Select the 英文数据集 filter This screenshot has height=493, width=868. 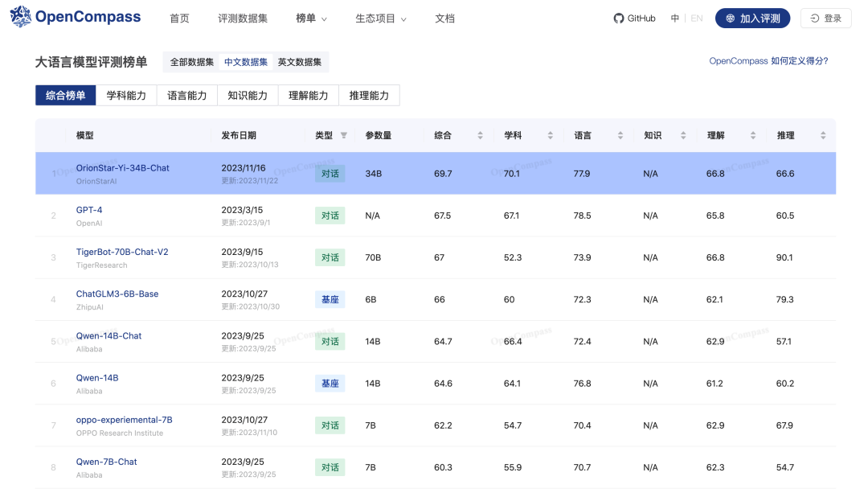click(300, 62)
